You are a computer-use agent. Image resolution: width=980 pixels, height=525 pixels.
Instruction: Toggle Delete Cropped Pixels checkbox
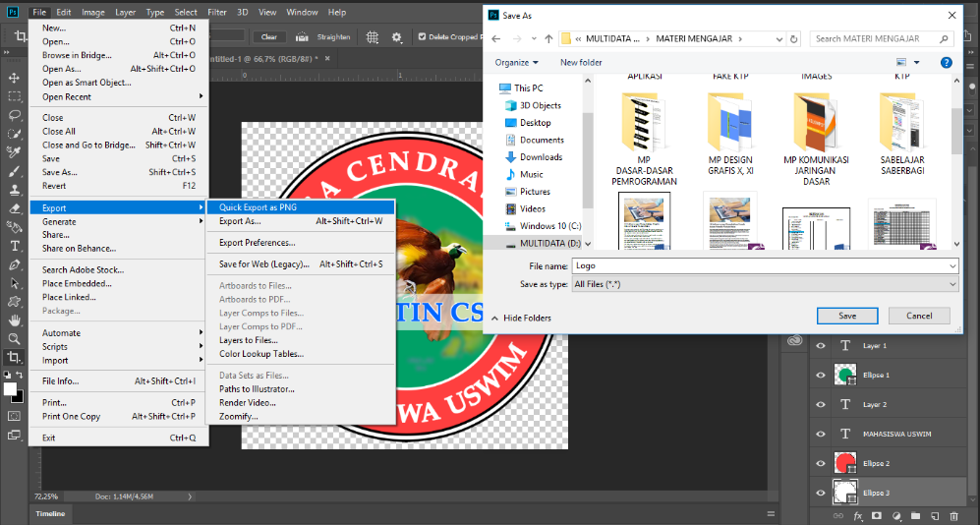pos(422,37)
